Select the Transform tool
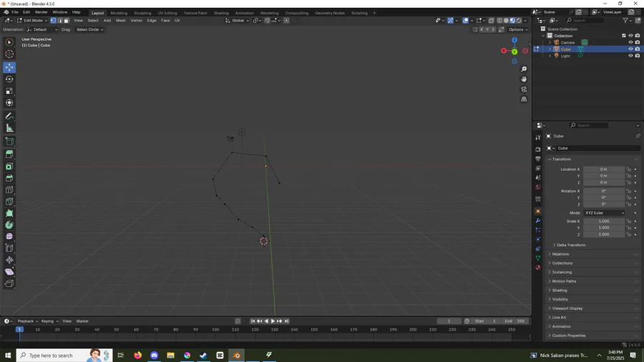The image size is (644, 362). click(9, 103)
